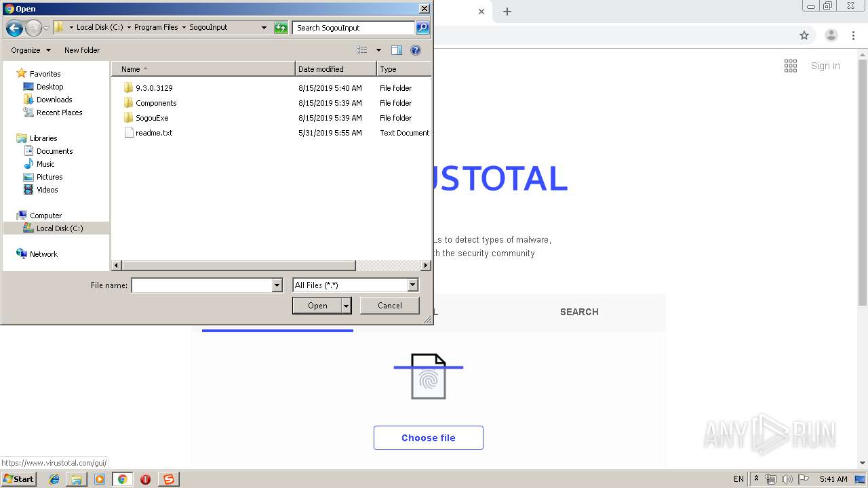Click EN language indicator
Screen dimensions: 868x488
pyautogui.click(x=738, y=479)
